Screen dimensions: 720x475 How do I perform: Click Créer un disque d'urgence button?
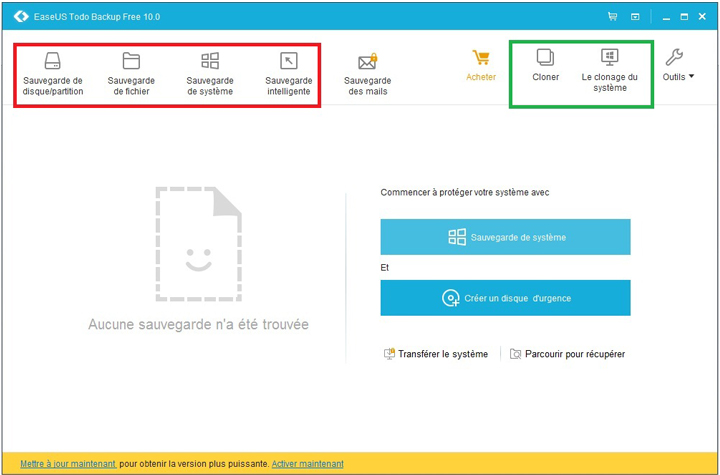[505, 298]
